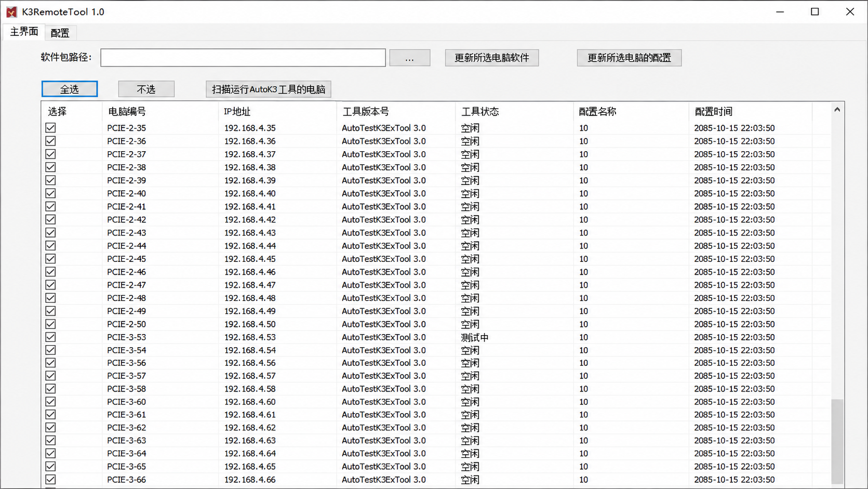The width and height of the screenshot is (868, 489).
Task: Click the vertical scrollbar thumb
Action: [x=837, y=441]
